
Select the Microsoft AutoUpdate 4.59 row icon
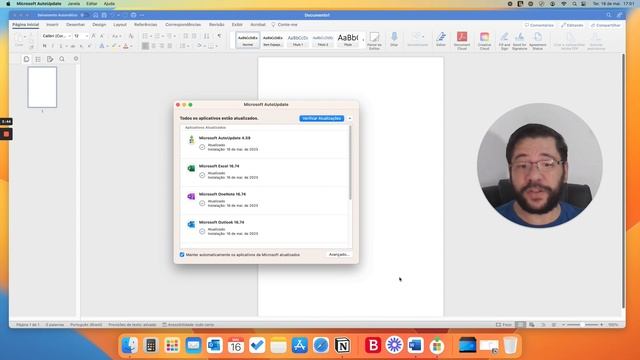191,140
